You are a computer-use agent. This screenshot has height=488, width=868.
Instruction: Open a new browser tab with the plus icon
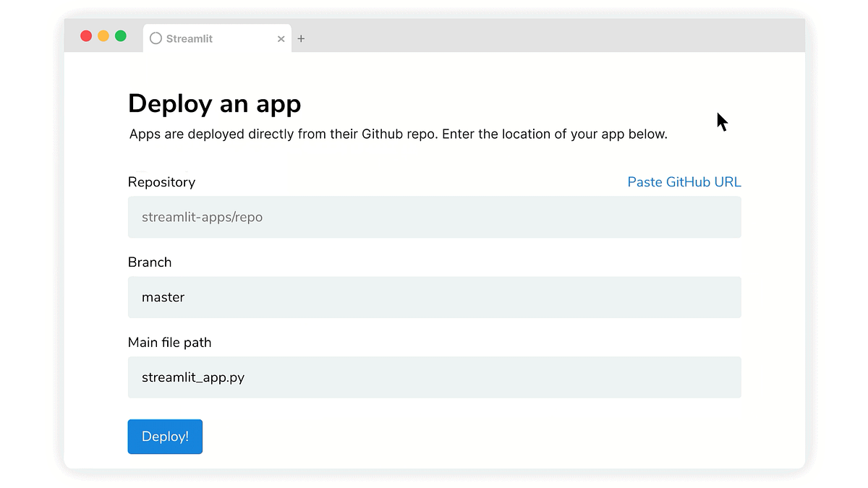coord(302,38)
